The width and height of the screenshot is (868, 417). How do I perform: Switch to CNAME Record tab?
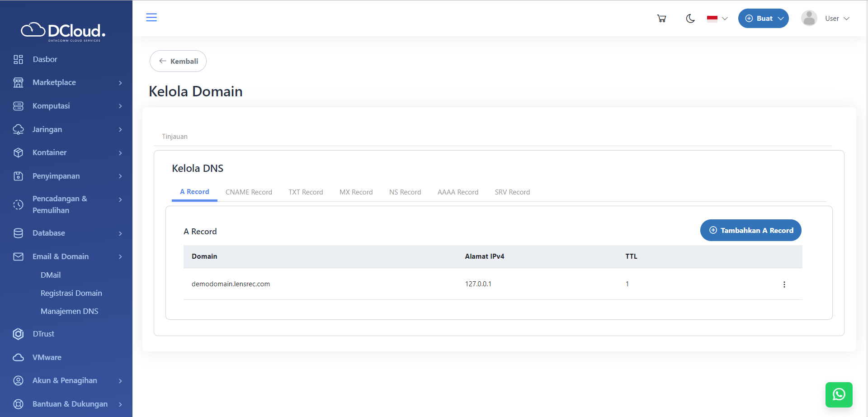249,192
